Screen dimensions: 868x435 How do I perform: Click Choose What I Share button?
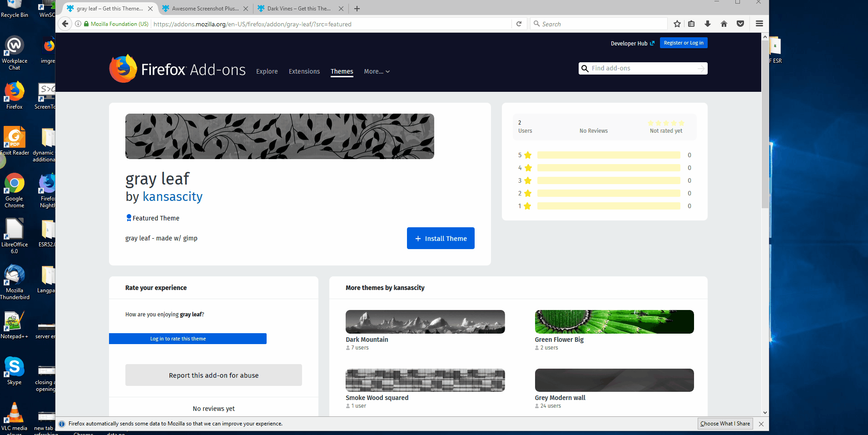(x=725, y=424)
